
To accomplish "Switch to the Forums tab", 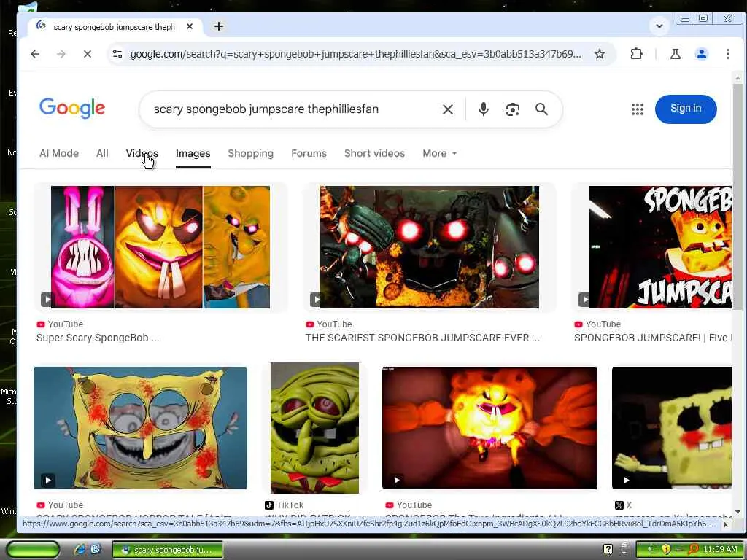I will pos(309,153).
